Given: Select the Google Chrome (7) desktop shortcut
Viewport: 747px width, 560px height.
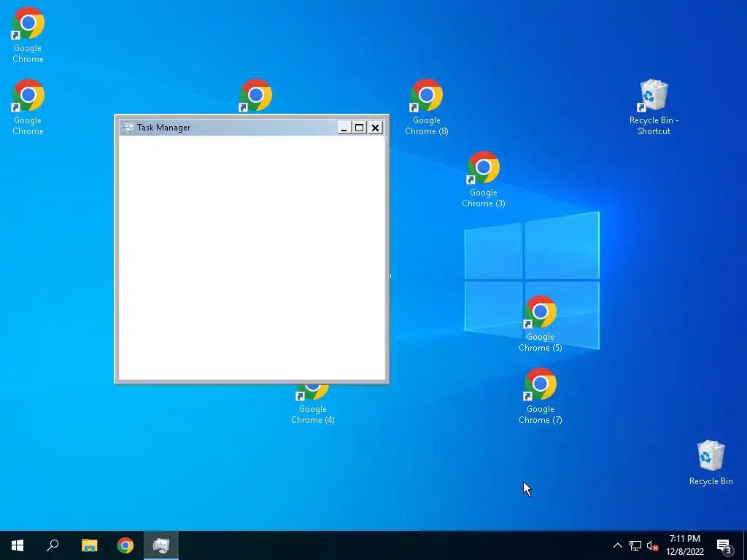Looking at the screenshot, I should click(x=541, y=396).
